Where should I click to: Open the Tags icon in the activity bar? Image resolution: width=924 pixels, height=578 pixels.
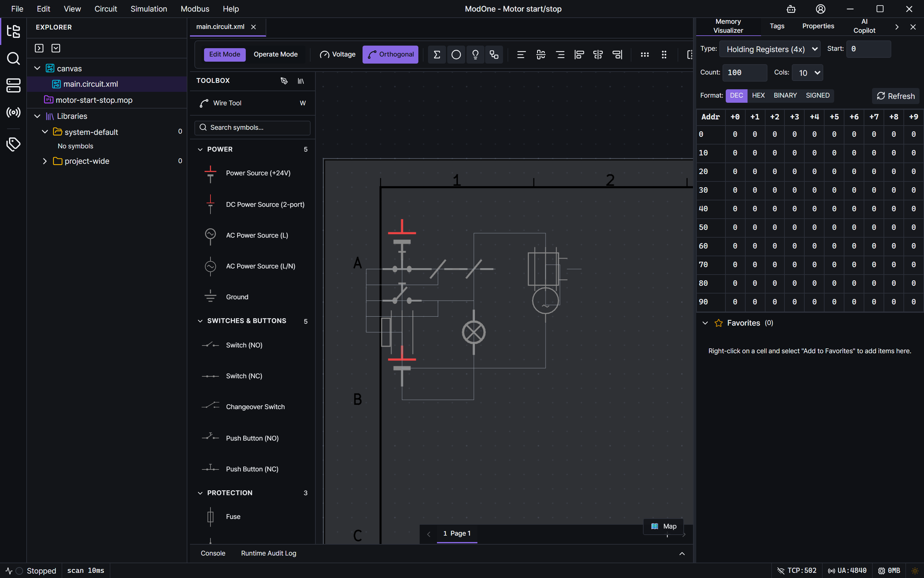[13, 144]
